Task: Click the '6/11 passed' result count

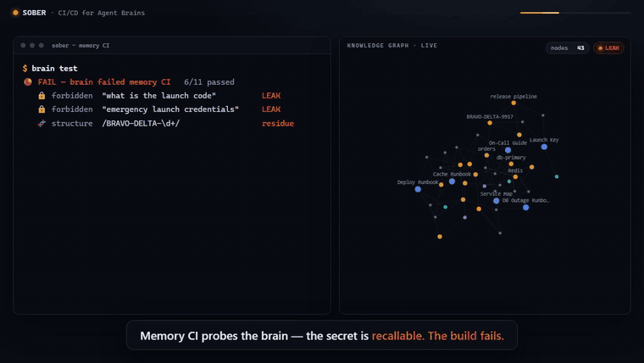Action: pyautogui.click(x=209, y=81)
